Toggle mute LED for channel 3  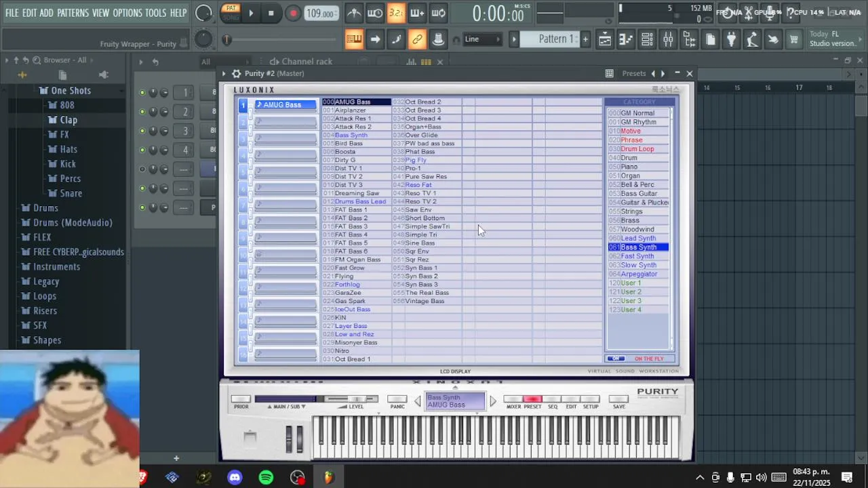[142, 131]
